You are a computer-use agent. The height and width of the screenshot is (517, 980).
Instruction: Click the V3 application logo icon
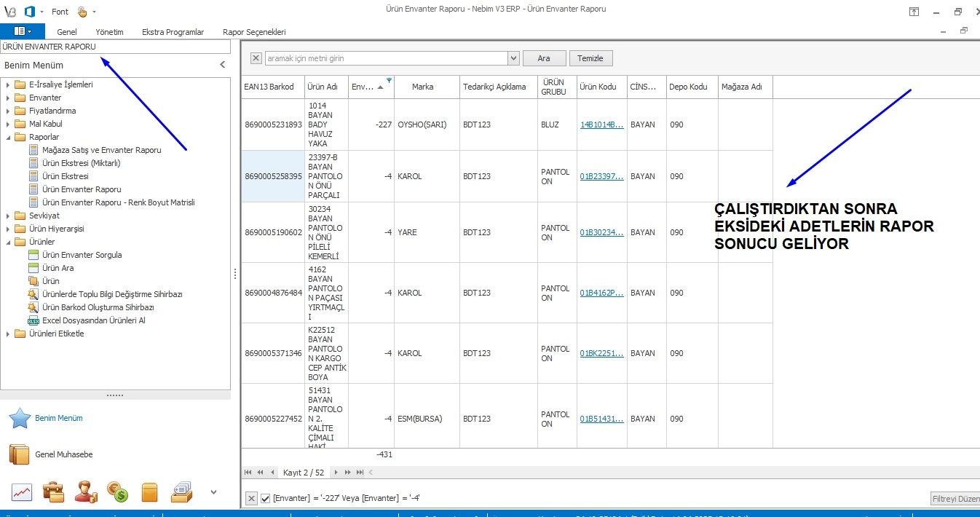pyautogui.click(x=10, y=12)
